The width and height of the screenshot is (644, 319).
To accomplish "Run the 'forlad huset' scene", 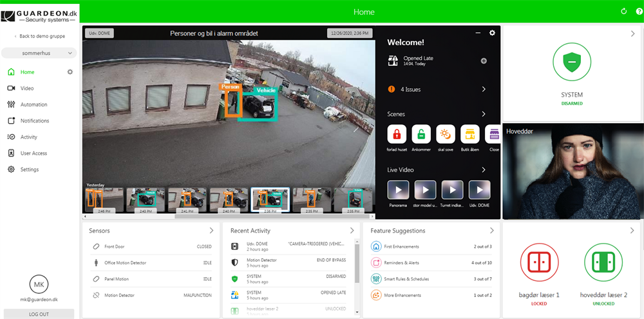I will click(397, 134).
